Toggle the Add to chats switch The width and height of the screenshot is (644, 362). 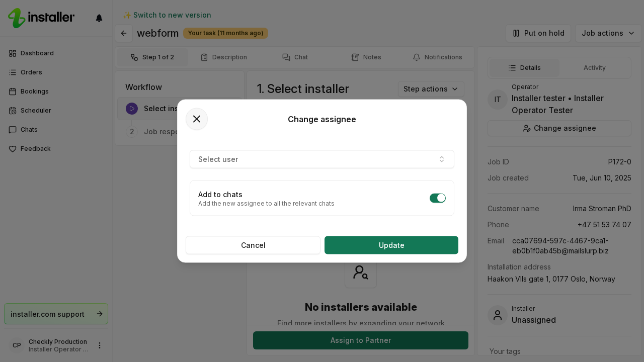[438, 198]
